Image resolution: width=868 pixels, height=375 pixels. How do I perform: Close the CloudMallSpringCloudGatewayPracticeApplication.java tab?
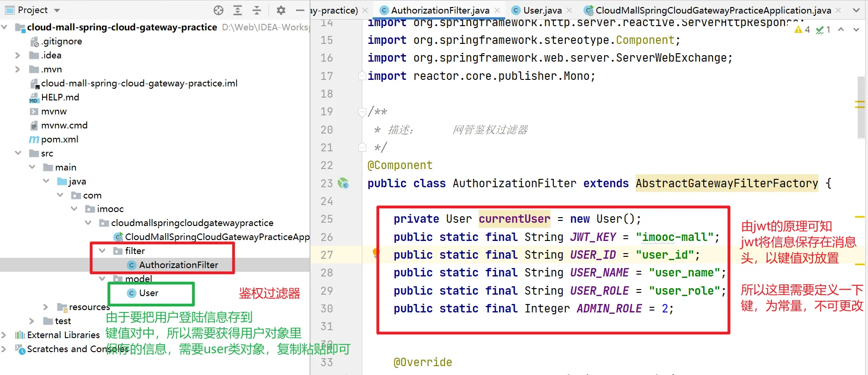coord(838,10)
